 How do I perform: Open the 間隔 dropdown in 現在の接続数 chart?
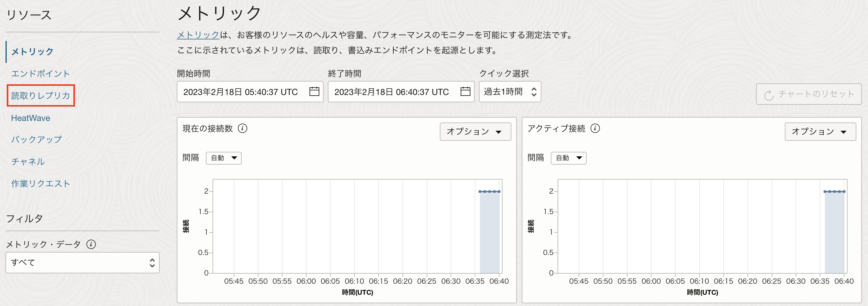pos(223,158)
